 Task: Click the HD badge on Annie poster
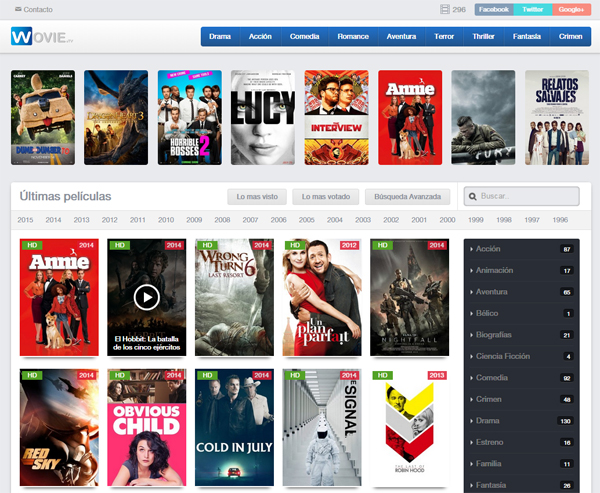click(x=32, y=245)
